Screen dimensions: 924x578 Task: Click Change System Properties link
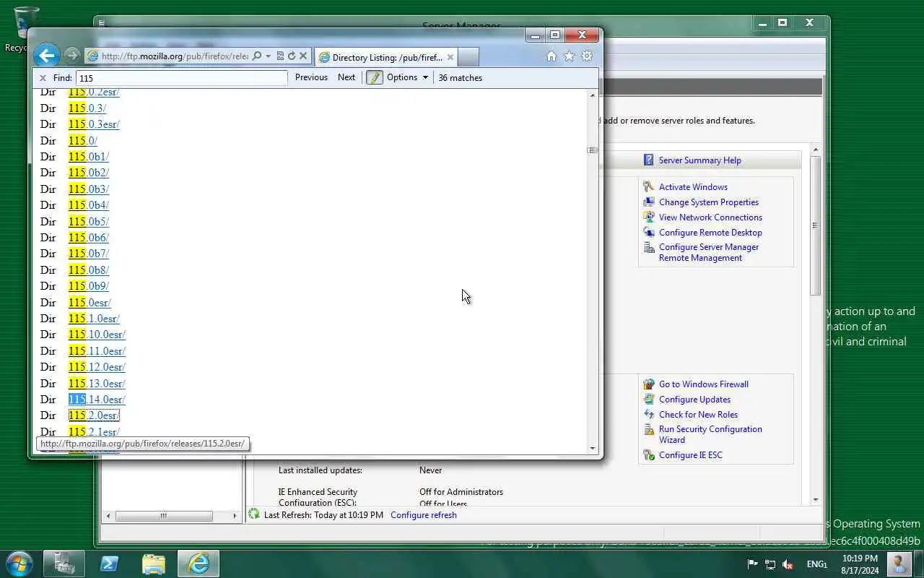[708, 202]
